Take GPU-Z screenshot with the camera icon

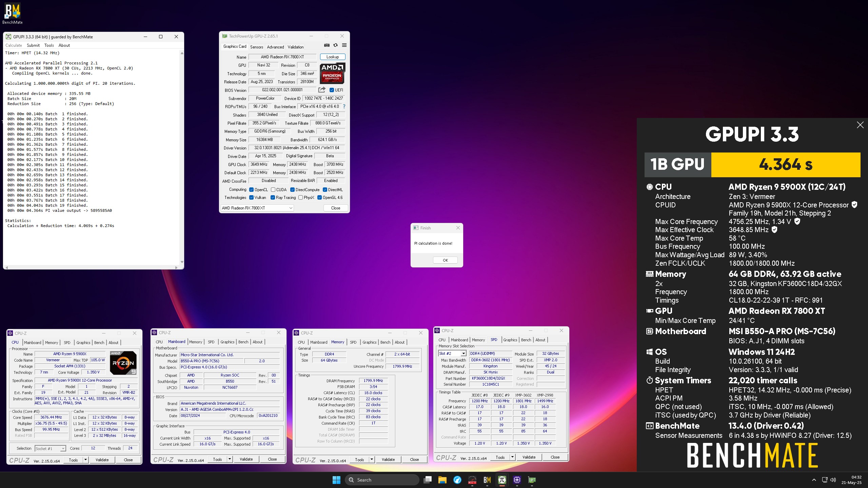click(327, 45)
